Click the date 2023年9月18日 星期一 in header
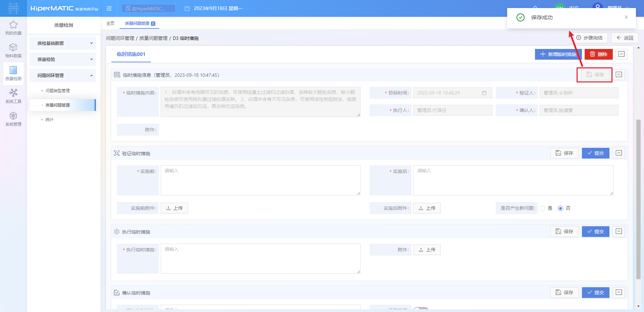Viewport: 644px width, 312px height. pos(218,8)
